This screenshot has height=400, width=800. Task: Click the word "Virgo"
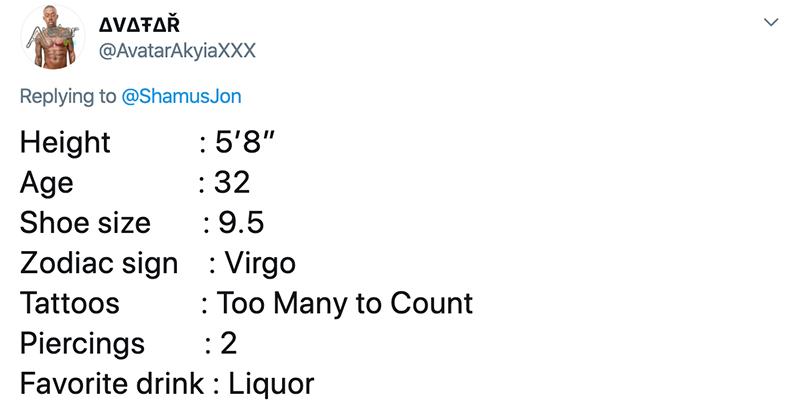pos(260,263)
